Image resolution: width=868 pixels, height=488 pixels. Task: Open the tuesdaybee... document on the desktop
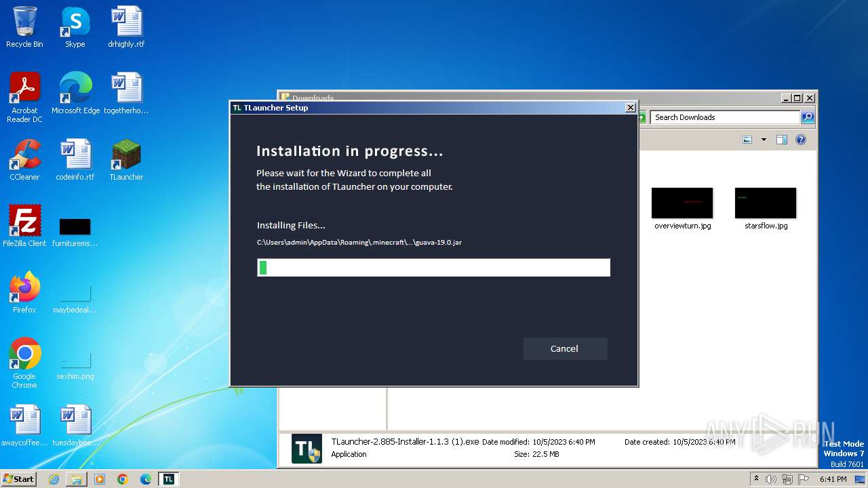pos(75,426)
